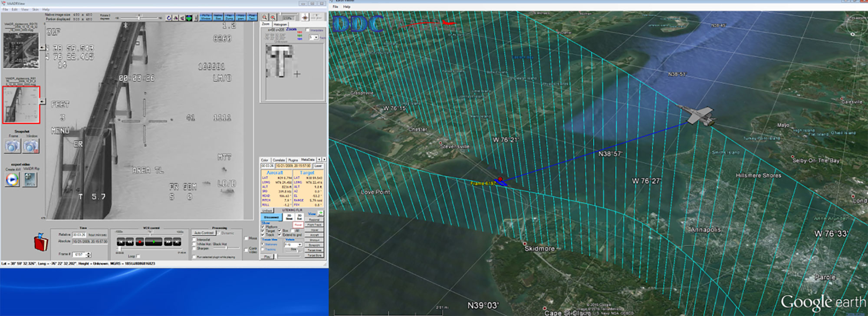Screen dimensions: 868x316
Task: Click the Snapshot Frame camera icon
Action: [13, 146]
